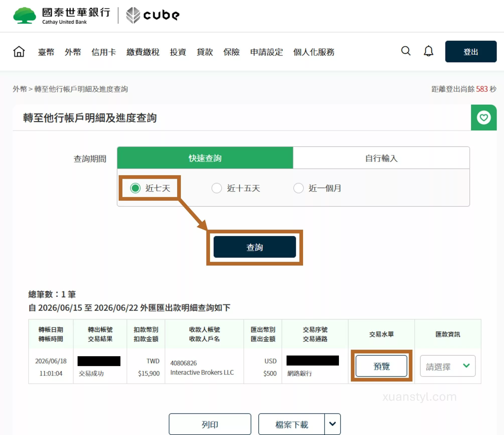This screenshot has width=504, height=435.
Task: Select the 近一個月 radio option
Action: [x=298, y=188]
